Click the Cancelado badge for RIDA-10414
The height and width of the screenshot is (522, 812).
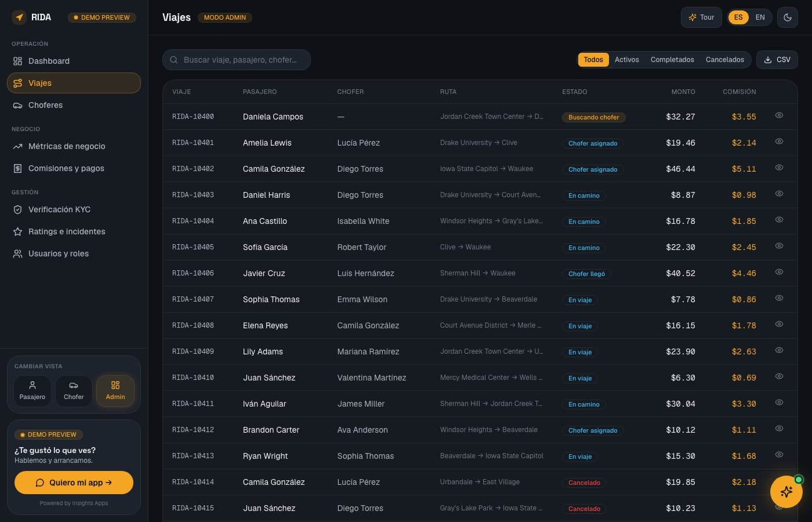tap(584, 483)
